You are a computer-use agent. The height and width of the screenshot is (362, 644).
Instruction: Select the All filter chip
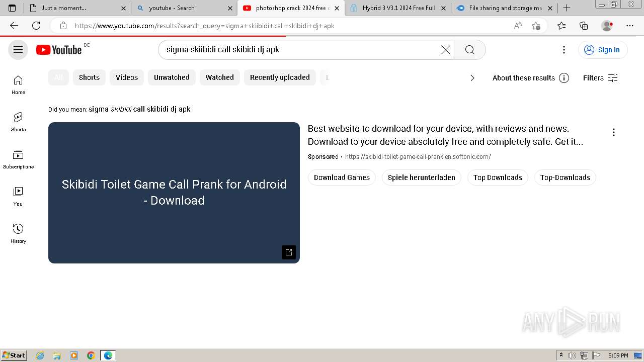click(58, 77)
